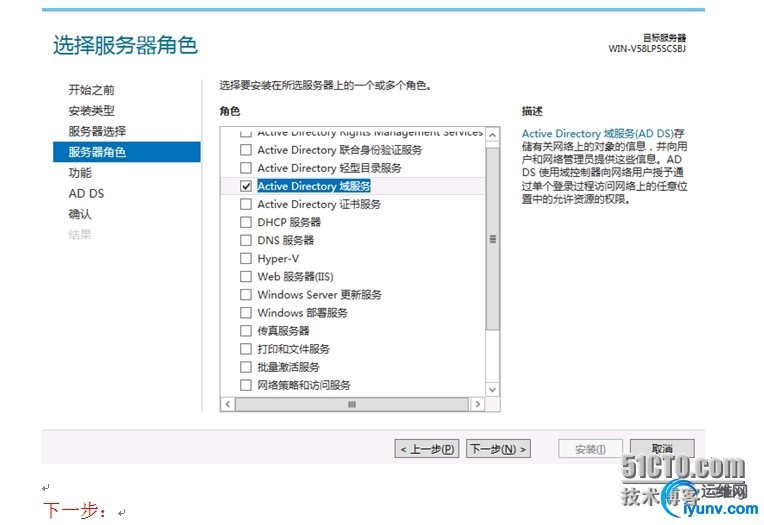Click the 取消 button
The image size is (764, 525).
662,448
